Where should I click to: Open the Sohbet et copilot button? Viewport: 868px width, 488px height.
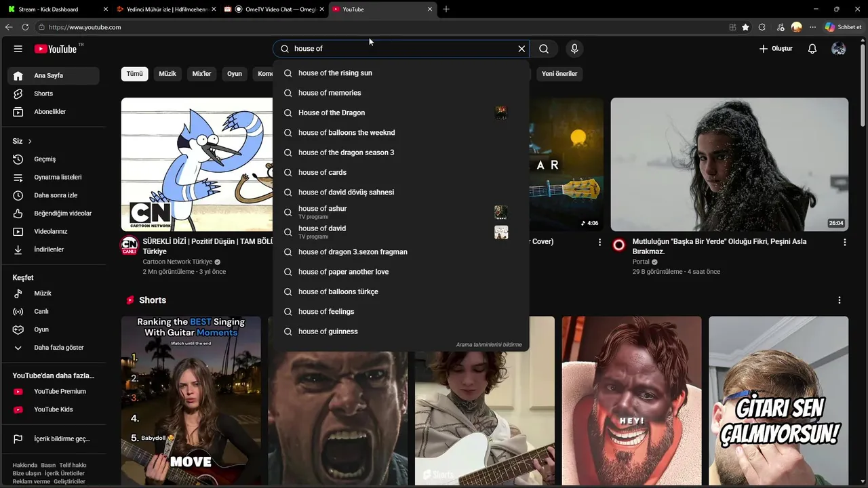pos(843,27)
